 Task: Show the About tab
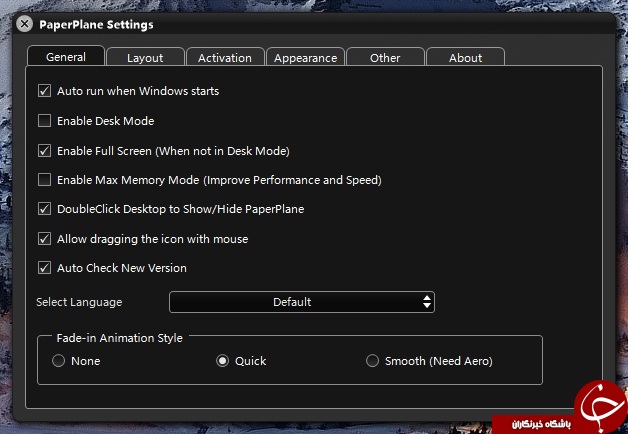point(465,58)
